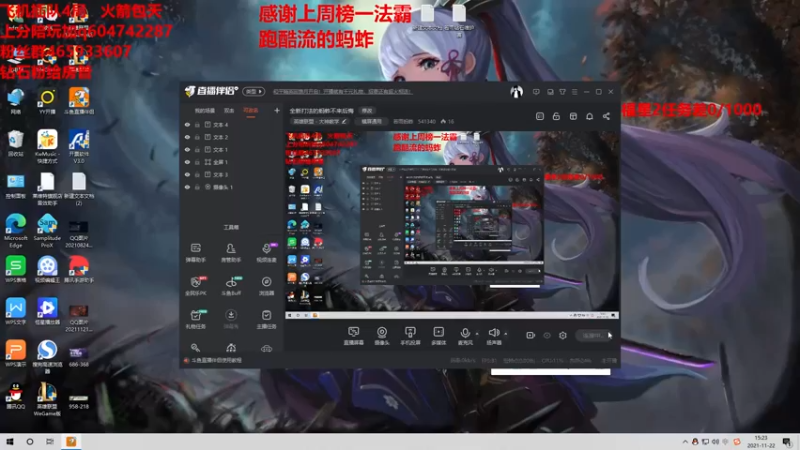
Task: Switch to the second scene tab
Action: tap(229, 111)
